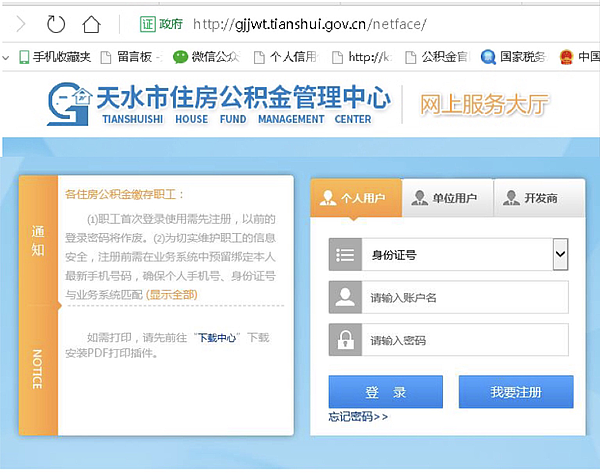Open 手机收藏夹 bookmark
The height and width of the screenshot is (473, 600).
55,57
